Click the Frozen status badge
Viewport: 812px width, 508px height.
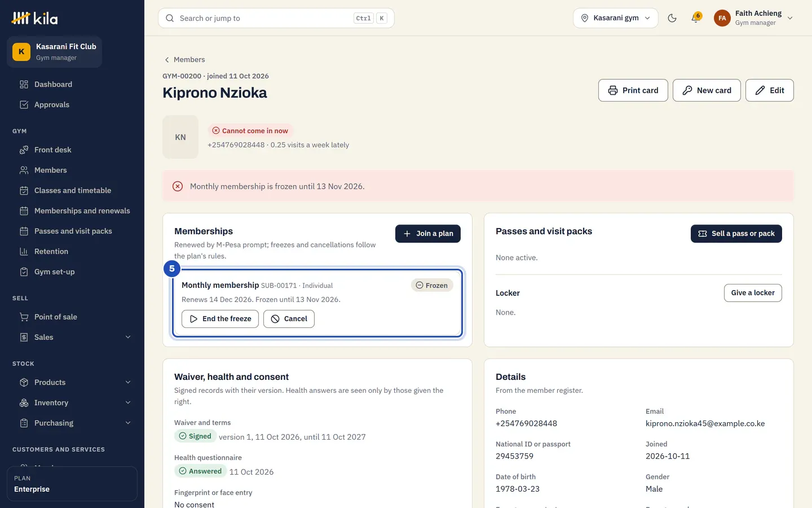(x=432, y=286)
